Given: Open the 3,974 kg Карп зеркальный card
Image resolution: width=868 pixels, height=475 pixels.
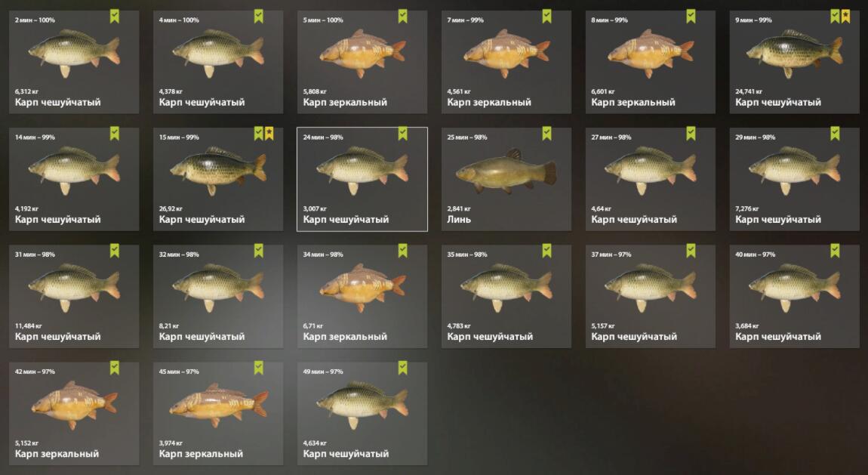Looking at the screenshot, I should coord(218,414).
